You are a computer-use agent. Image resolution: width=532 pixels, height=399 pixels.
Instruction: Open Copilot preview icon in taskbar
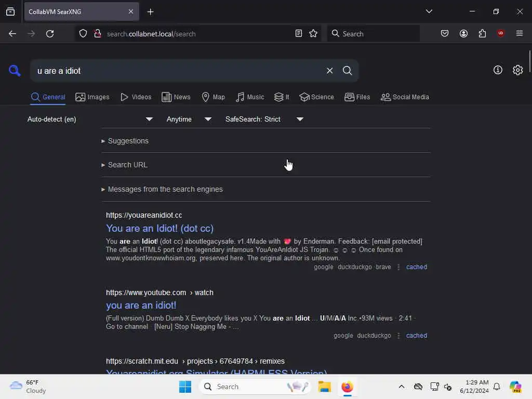(515, 387)
